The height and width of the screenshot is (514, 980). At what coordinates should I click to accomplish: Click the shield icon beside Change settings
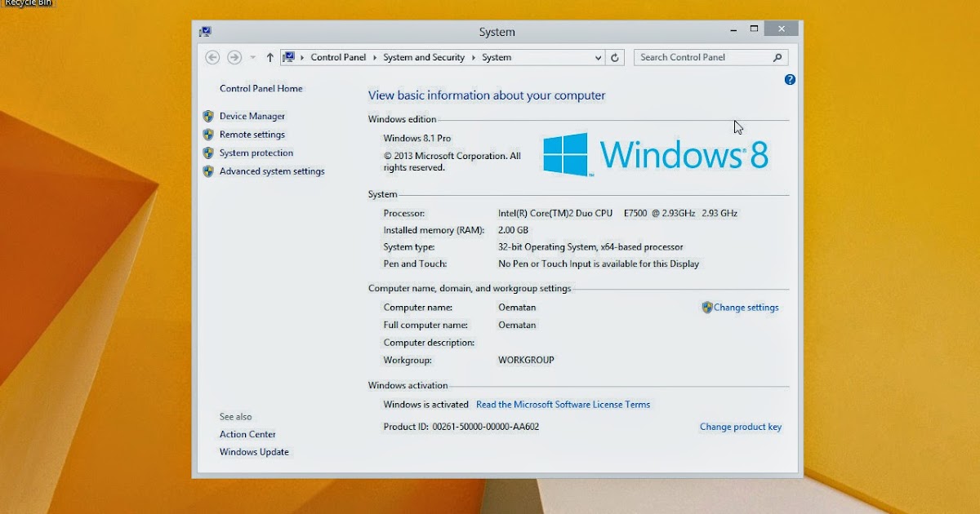(707, 308)
